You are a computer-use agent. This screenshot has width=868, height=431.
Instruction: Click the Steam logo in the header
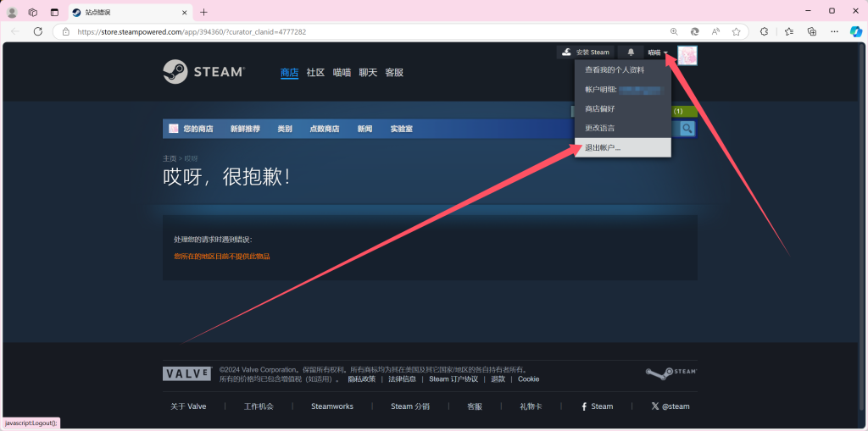pos(203,72)
